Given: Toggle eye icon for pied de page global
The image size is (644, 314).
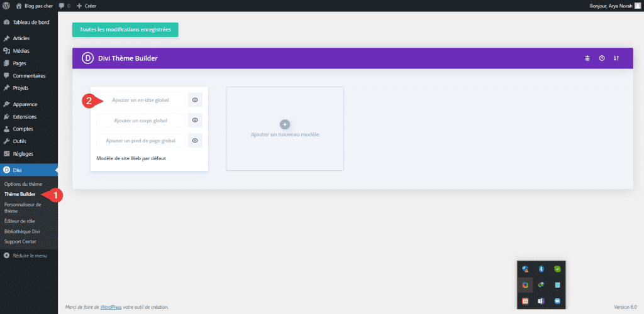Looking at the screenshot, I should (195, 141).
